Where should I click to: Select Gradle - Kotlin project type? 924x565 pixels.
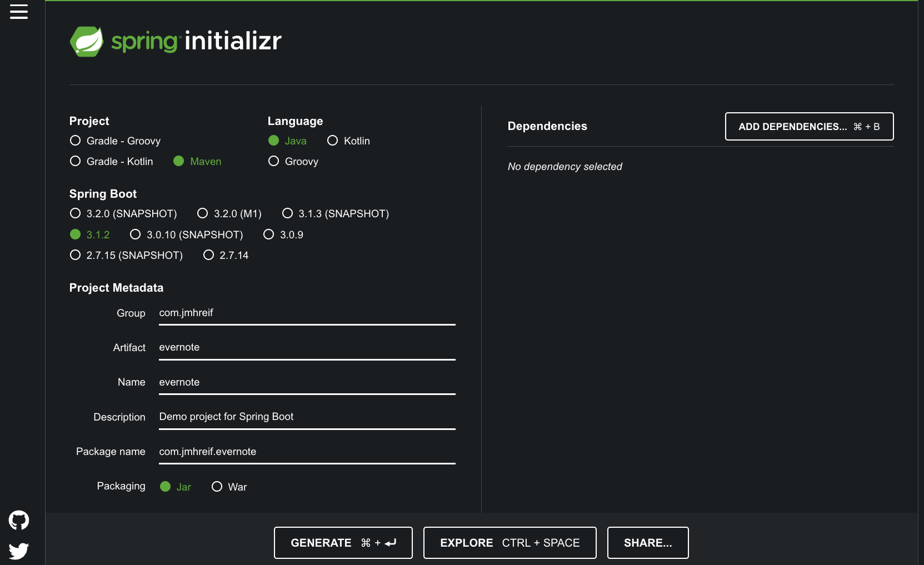coord(111,162)
